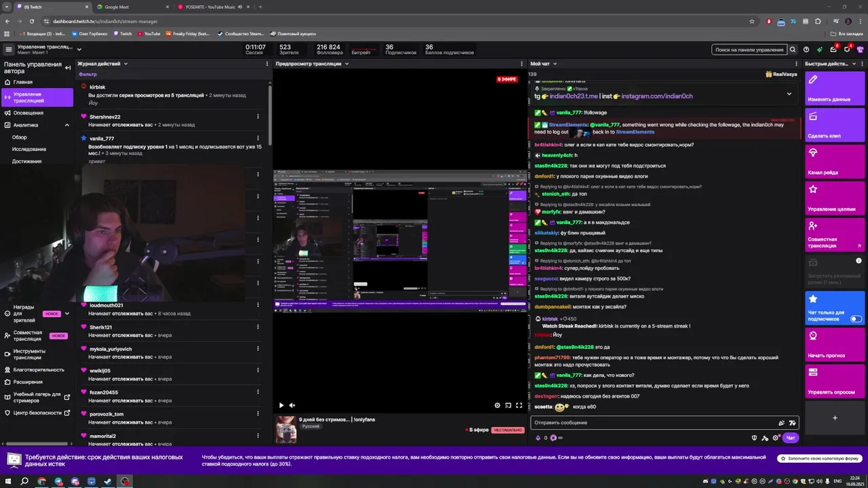Collapse the pinned chat message chevron
The height and width of the screenshot is (488, 868).
(789, 94)
